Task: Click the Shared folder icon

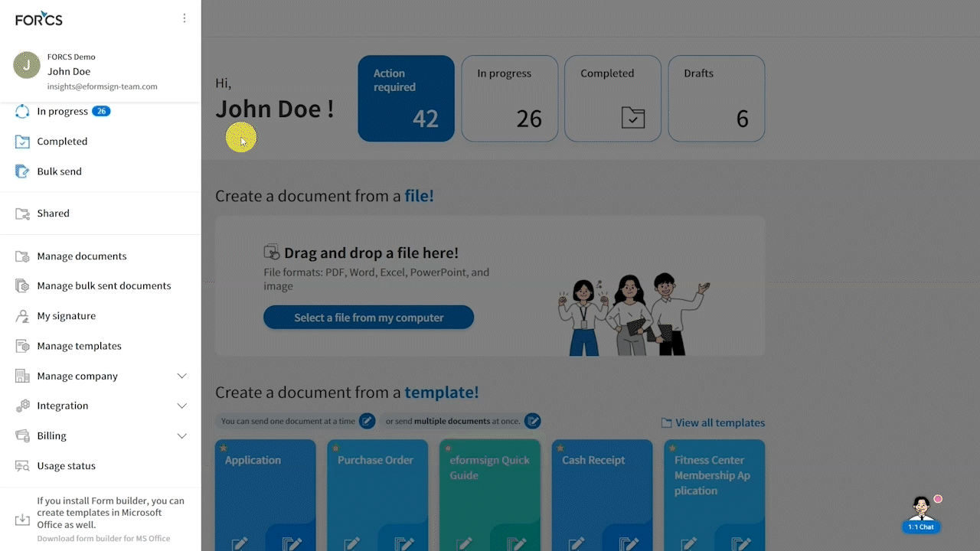Action: (x=22, y=214)
